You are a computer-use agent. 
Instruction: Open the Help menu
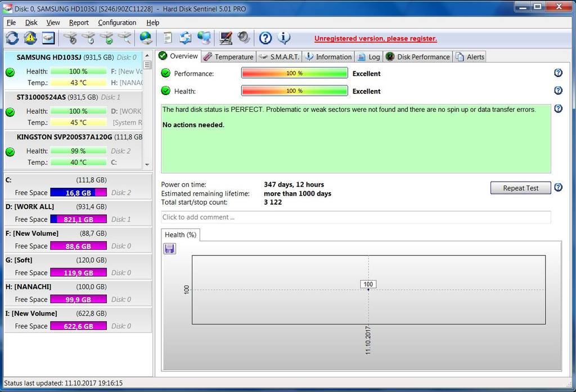pos(153,22)
